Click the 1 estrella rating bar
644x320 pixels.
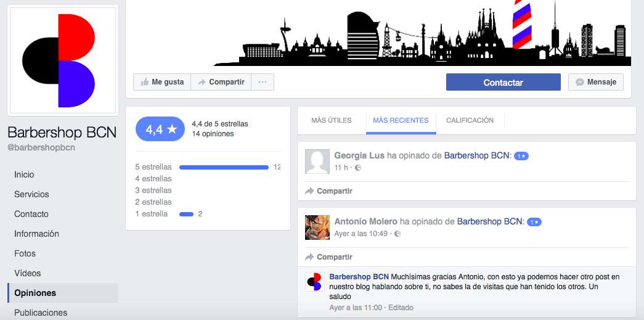pos(187,214)
